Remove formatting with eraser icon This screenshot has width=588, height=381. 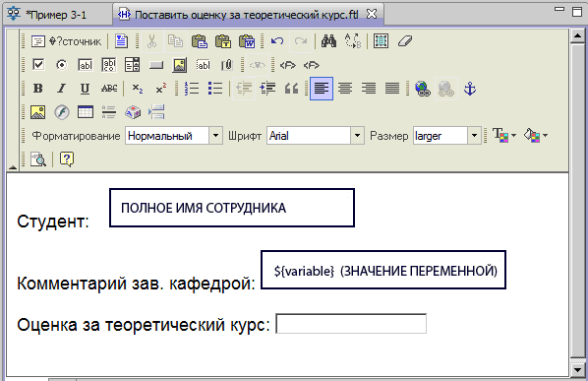click(x=405, y=41)
